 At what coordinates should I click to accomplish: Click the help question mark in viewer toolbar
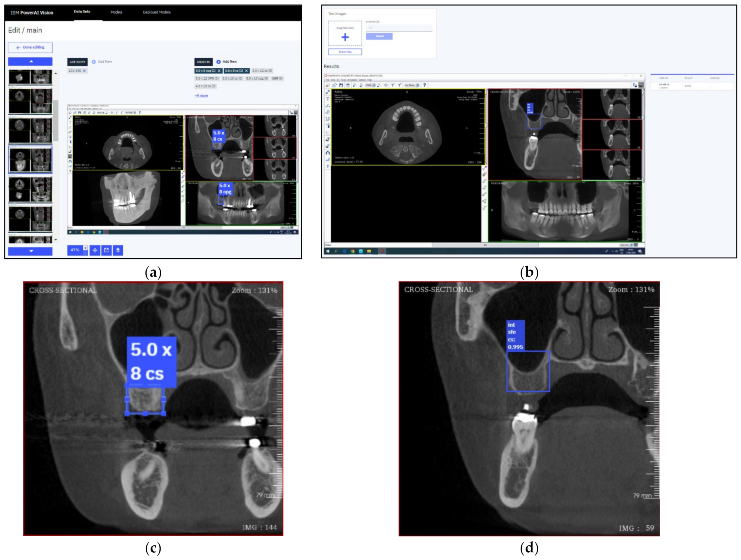(x=424, y=85)
